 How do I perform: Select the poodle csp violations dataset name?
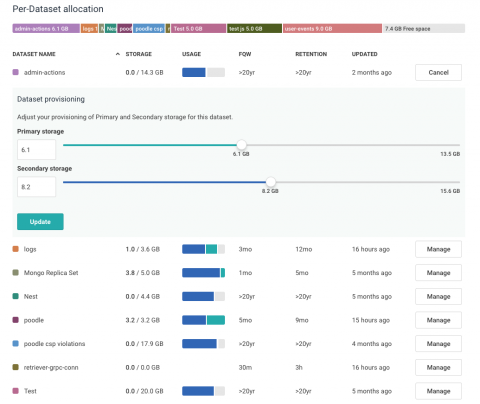pyautogui.click(x=54, y=344)
